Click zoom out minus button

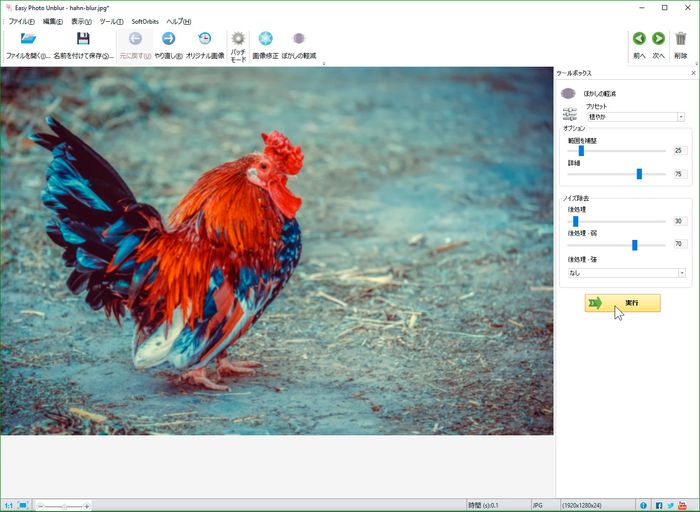pyautogui.click(x=41, y=506)
